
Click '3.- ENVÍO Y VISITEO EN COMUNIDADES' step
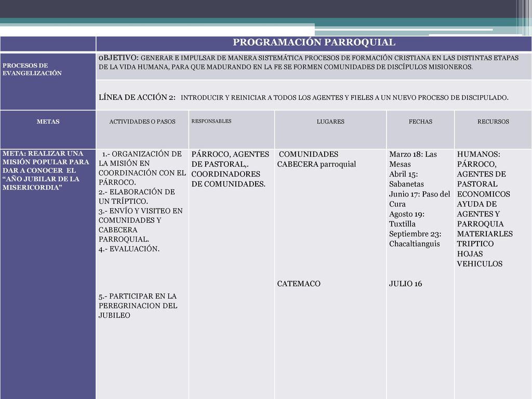pyautogui.click(x=140, y=225)
